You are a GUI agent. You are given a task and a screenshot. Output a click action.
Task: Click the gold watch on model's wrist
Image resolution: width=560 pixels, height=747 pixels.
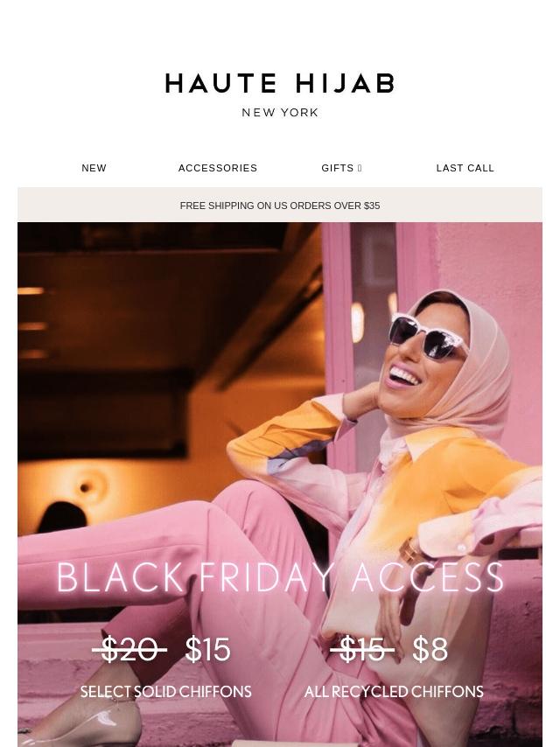(x=411, y=551)
